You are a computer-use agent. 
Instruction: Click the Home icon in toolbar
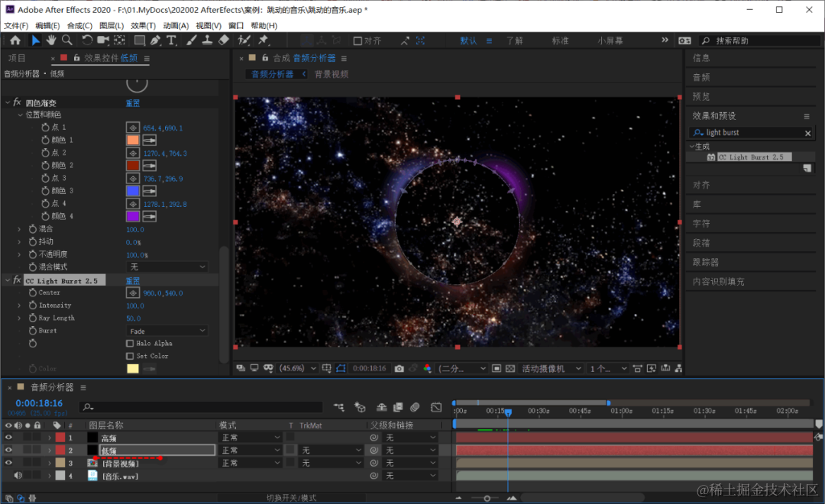click(x=15, y=40)
